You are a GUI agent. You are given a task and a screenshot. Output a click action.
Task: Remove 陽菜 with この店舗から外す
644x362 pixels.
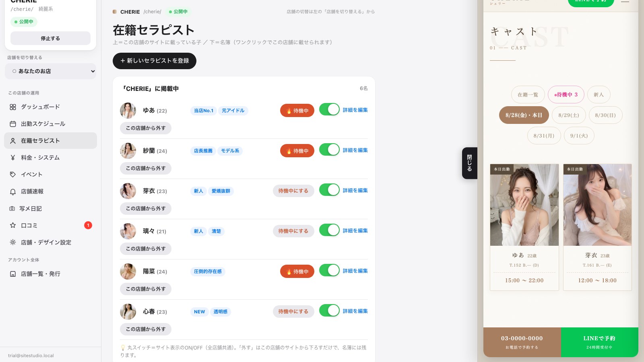click(146, 289)
